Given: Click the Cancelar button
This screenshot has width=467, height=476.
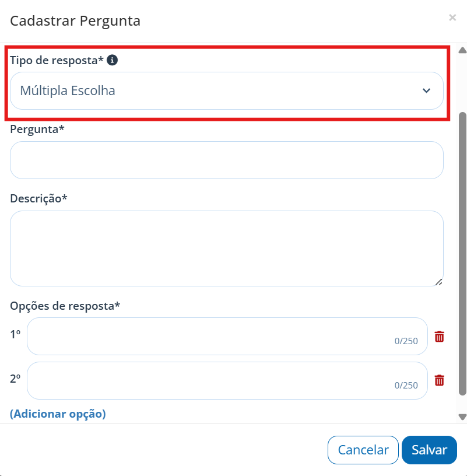Looking at the screenshot, I should click(x=363, y=450).
